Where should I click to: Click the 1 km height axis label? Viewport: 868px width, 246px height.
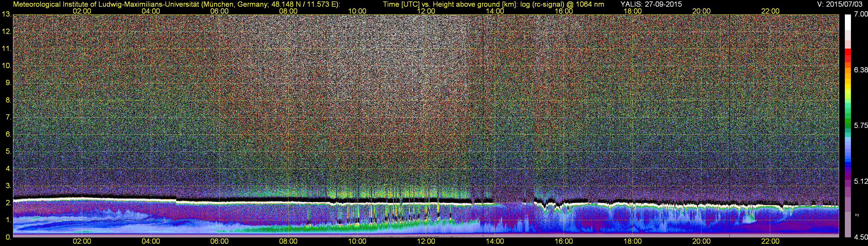tap(8, 220)
